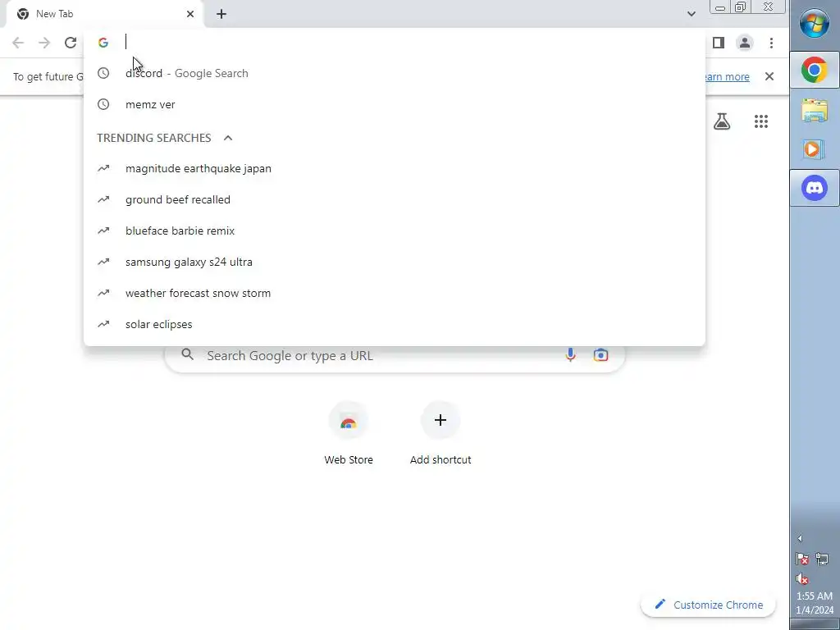Toggle the side panel icon
This screenshot has width=840, height=630.
[719, 43]
